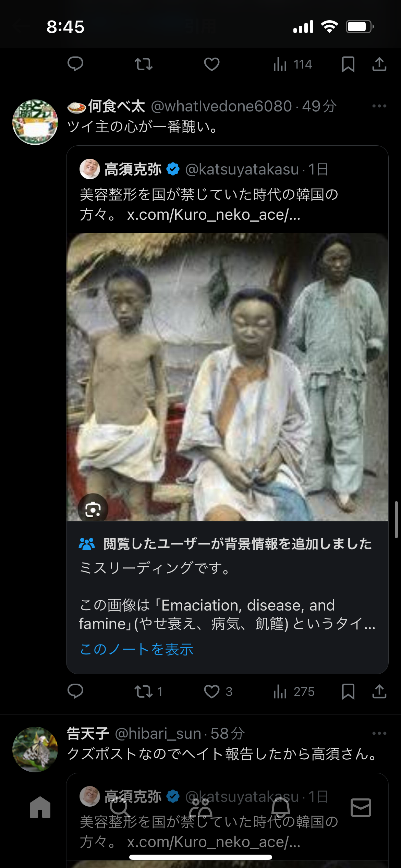Click the scrollbar indicator on right edge
This screenshot has height=868, width=401.
pyautogui.click(x=396, y=520)
